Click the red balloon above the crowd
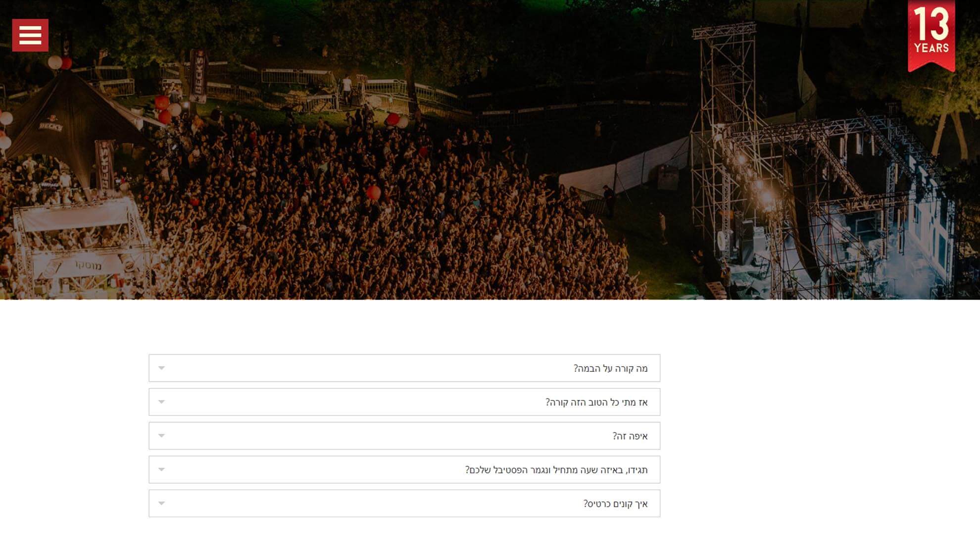This screenshot has width=980, height=542. coord(374,193)
